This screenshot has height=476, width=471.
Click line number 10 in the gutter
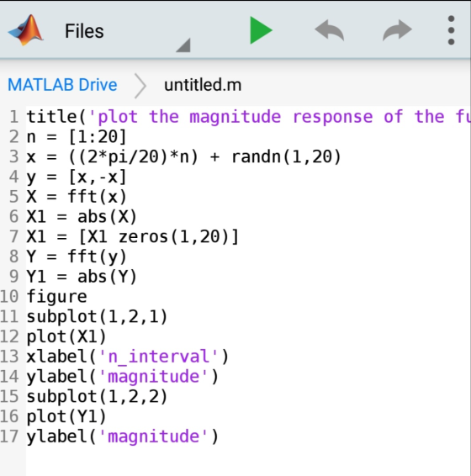tap(9, 296)
